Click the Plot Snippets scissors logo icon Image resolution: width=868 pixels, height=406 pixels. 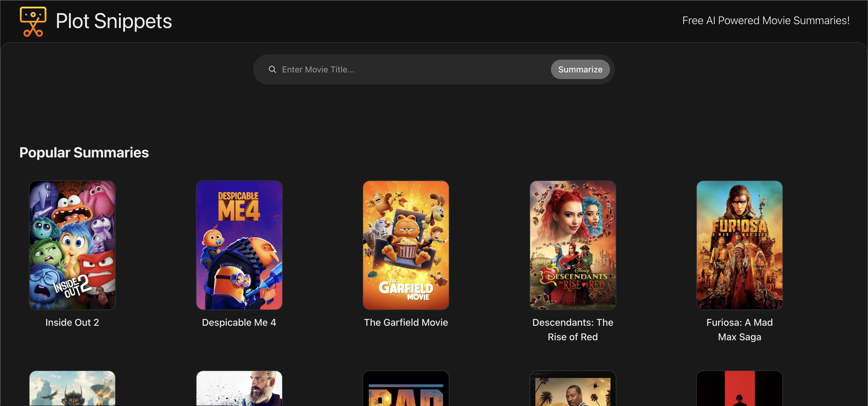[x=33, y=21]
